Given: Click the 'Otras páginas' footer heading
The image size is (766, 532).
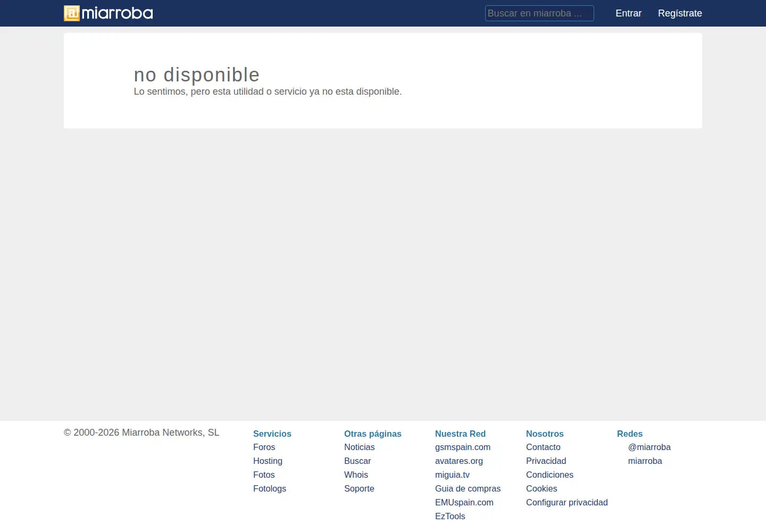Looking at the screenshot, I should [373, 434].
